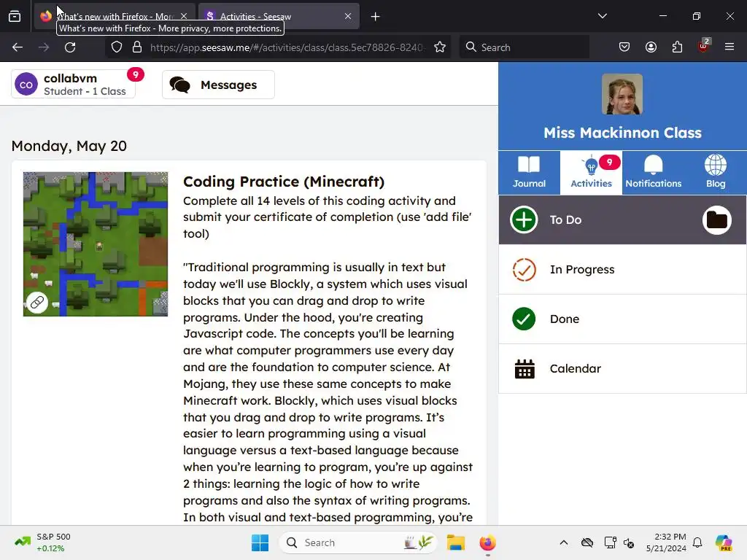
Task: Open the collabvm student profile menu
Action: 74,85
